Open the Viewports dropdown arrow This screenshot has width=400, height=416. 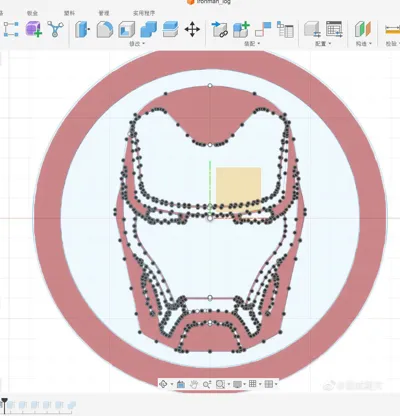click(x=276, y=385)
